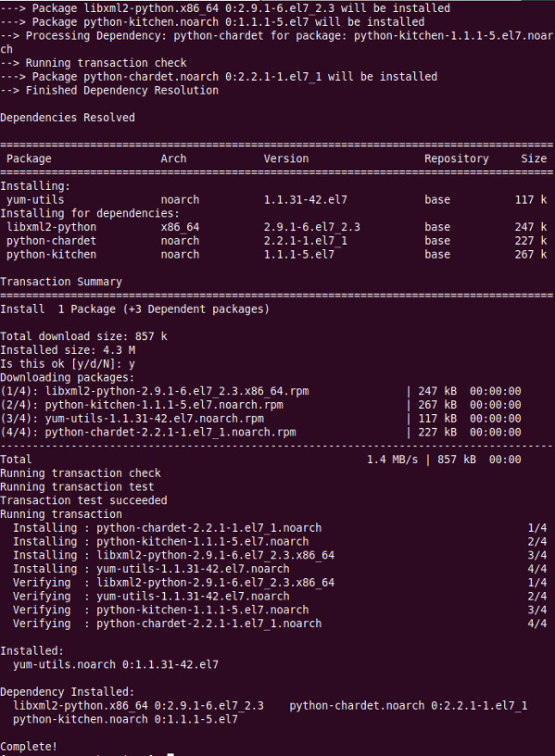Screen dimensions: 555x756
Task: Click 'yum-utils' in the package table
Action: pyautogui.click(x=35, y=199)
